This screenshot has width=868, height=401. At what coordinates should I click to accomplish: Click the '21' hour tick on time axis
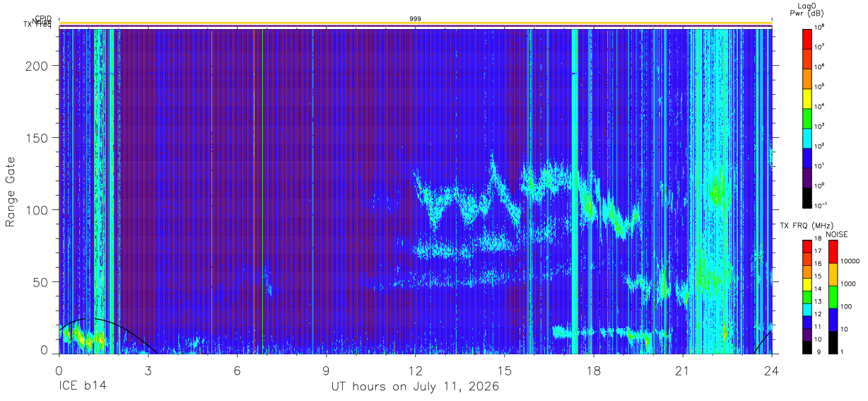[683, 370]
